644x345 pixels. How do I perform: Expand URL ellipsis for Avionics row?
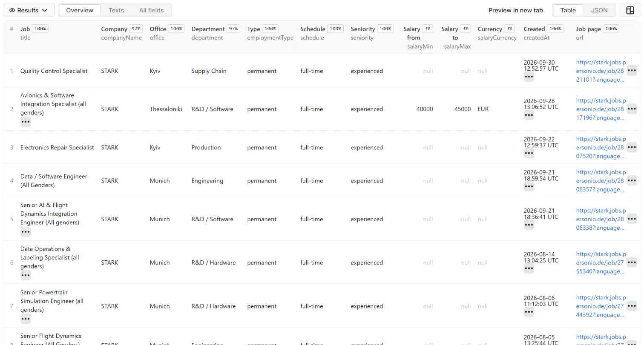(632, 109)
